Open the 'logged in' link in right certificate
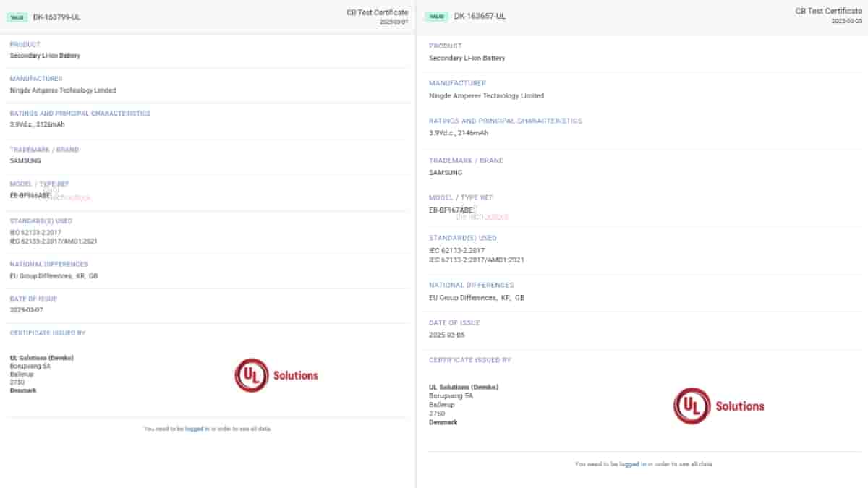 coord(633,464)
